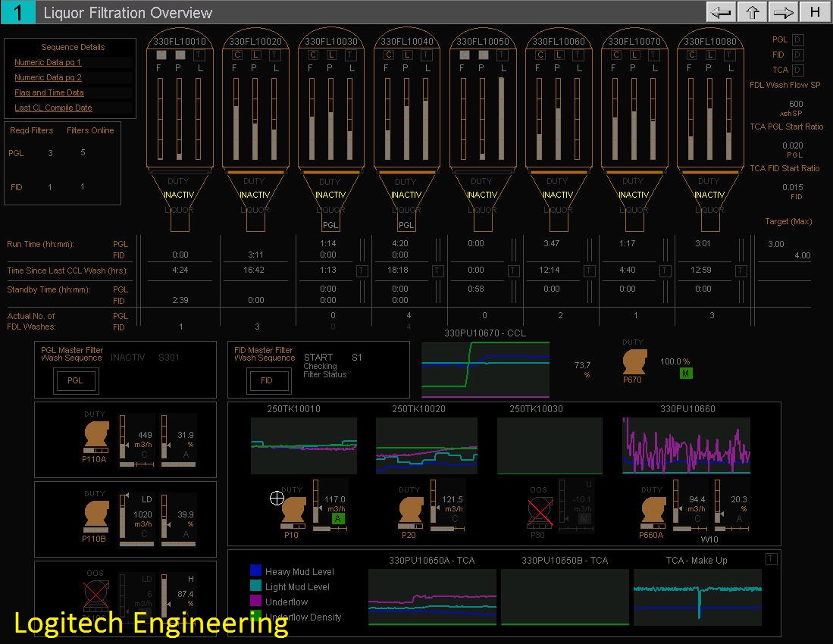833x644 pixels.
Task: Click the back arrow navigation button
Action: coord(722,12)
